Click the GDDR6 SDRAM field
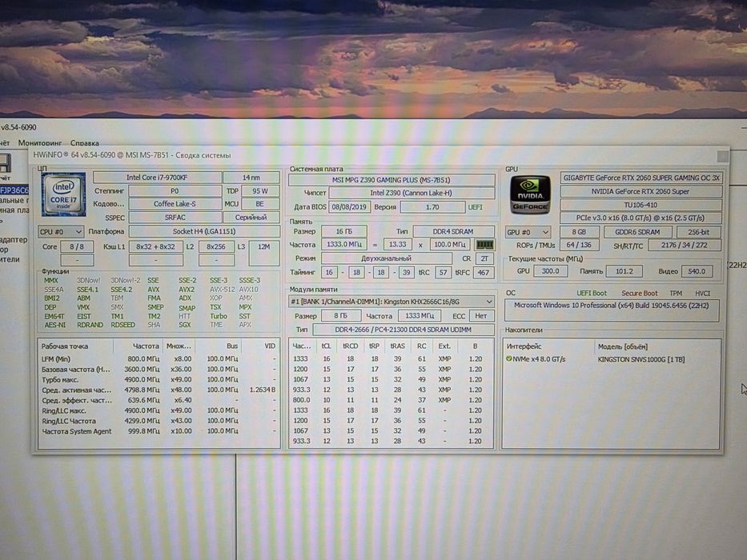747x560 pixels. click(637, 232)
